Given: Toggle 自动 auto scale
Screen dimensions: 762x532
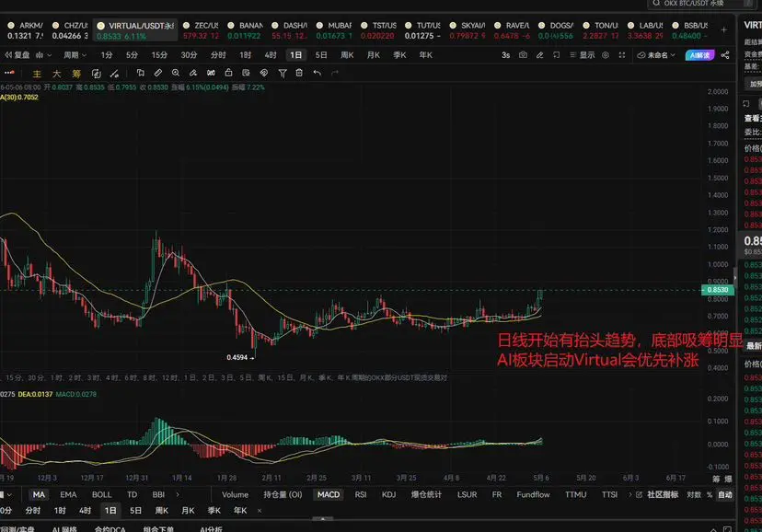Looking at the screenshot, I should coord(725,494).
